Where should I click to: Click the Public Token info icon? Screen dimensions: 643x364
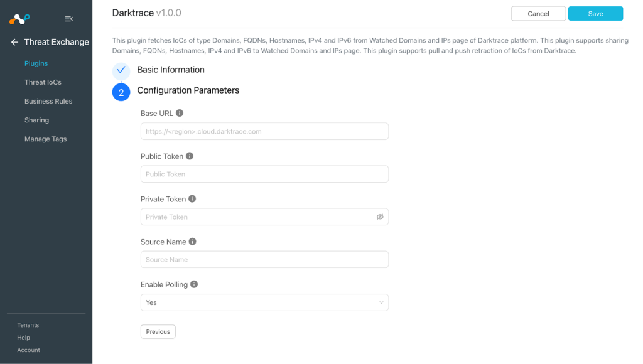pos(190,156)
